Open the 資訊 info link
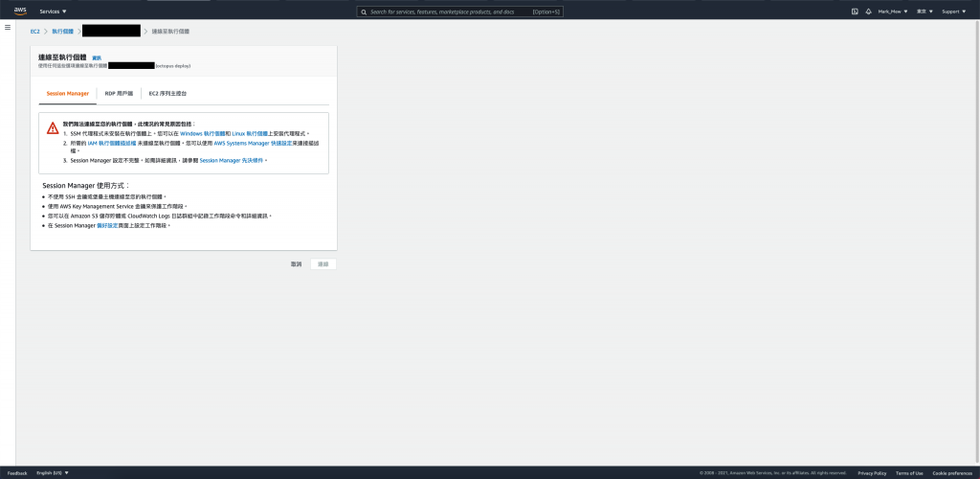The image size is (980, 479). (x=97, y=57)
